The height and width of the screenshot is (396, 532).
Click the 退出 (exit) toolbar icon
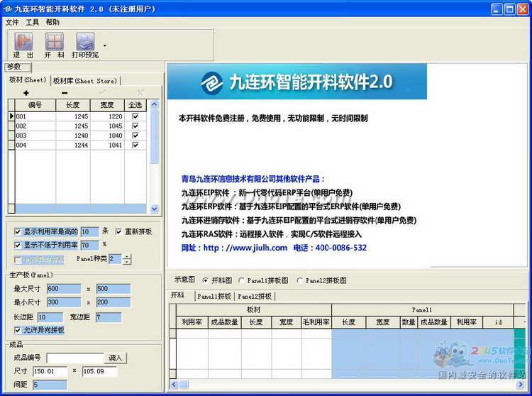[23, 45]
